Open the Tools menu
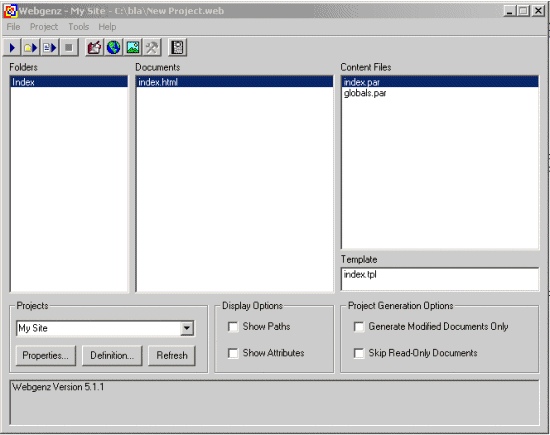The width and height of the screenshot is (550, 435). coord(79,27)
